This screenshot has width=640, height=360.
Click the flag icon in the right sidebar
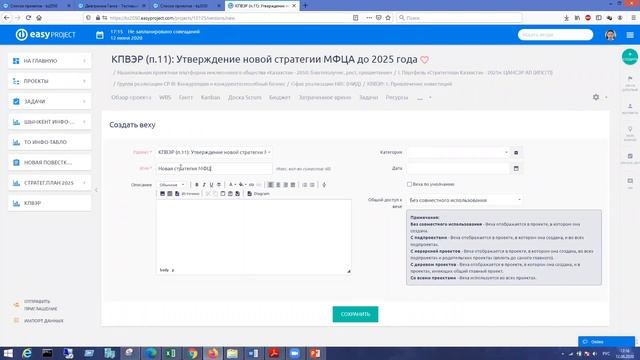tap(630, 78)
